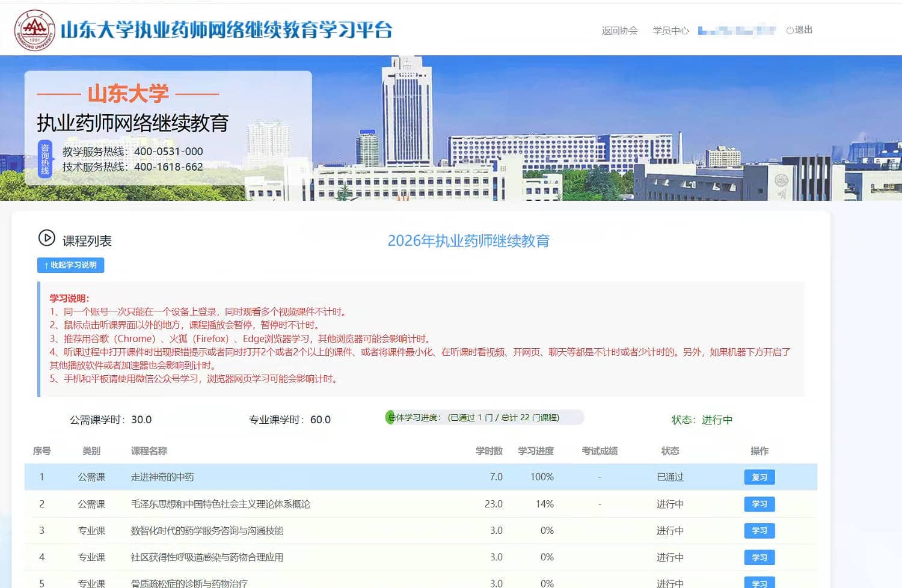
Task: Select course name 社区获得性呼吸道感染与药物合理应用
Action: pyautogui.click(x=207, y=557)
